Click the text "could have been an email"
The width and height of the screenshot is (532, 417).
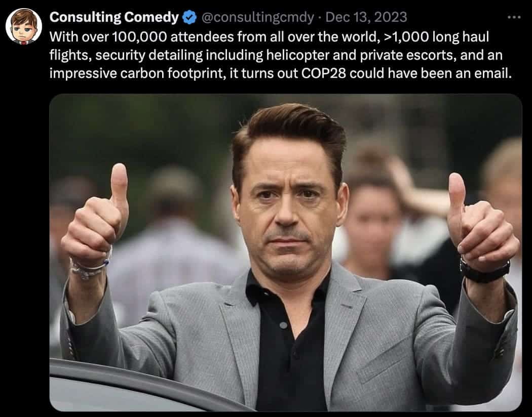[430, 73]
